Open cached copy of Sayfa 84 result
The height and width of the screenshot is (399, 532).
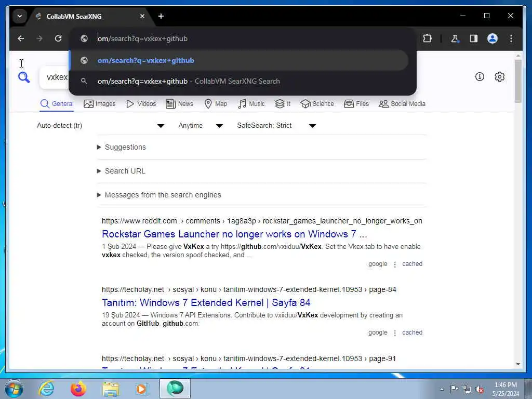[412, 332]
